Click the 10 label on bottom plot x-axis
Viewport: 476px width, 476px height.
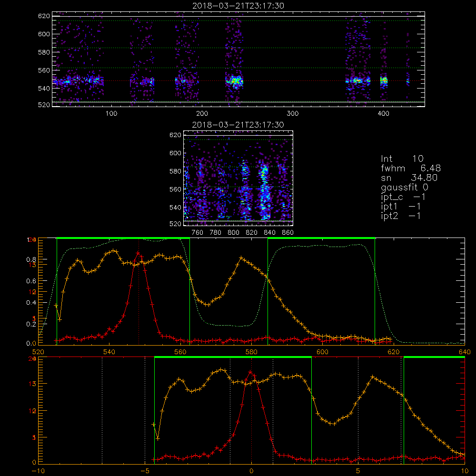point(465,471)
